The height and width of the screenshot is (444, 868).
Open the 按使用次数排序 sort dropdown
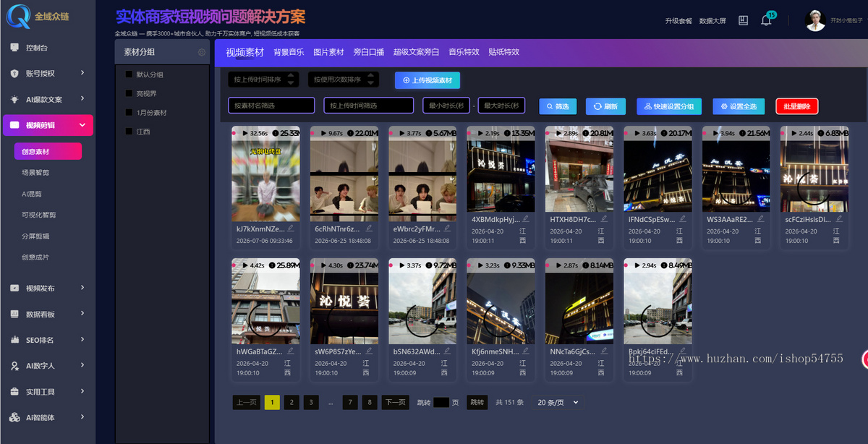pyautogui.click(x=344, y=80)
